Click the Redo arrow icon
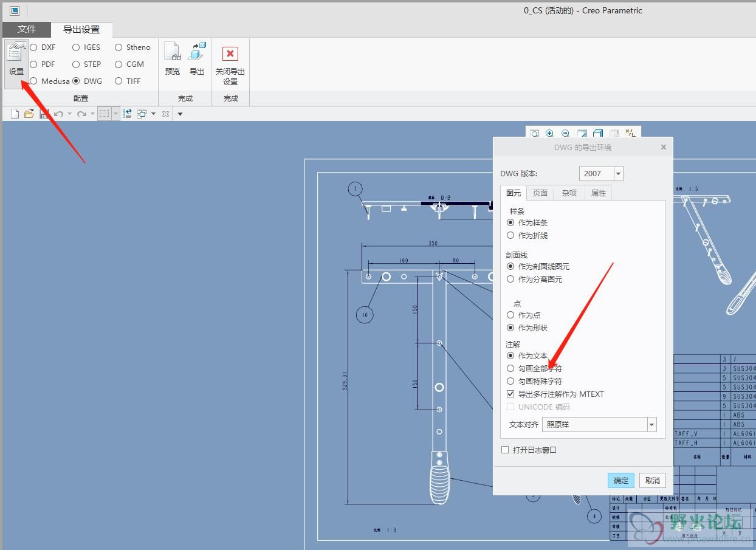The image size is (756, 550). coord(81,114)
